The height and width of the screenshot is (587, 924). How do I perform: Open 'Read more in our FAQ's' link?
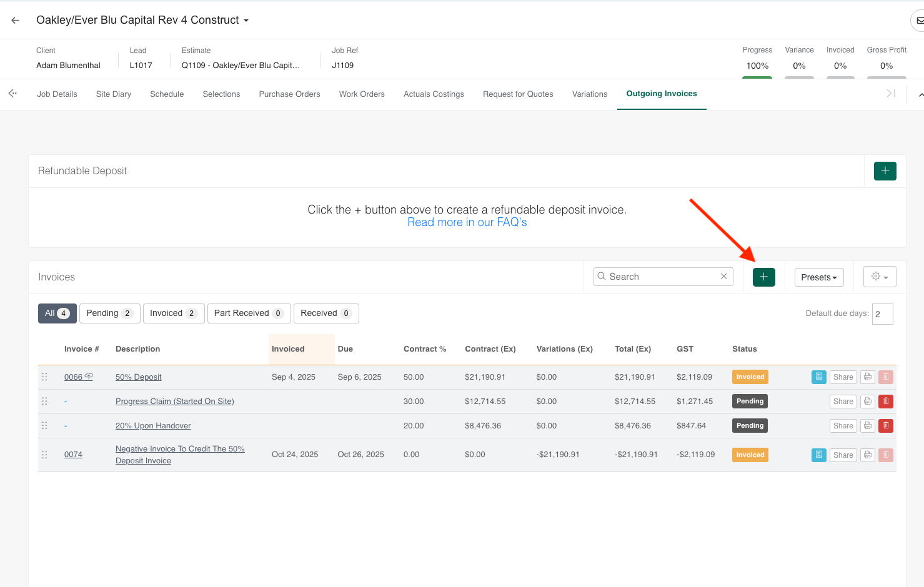(x=467, y=222)
